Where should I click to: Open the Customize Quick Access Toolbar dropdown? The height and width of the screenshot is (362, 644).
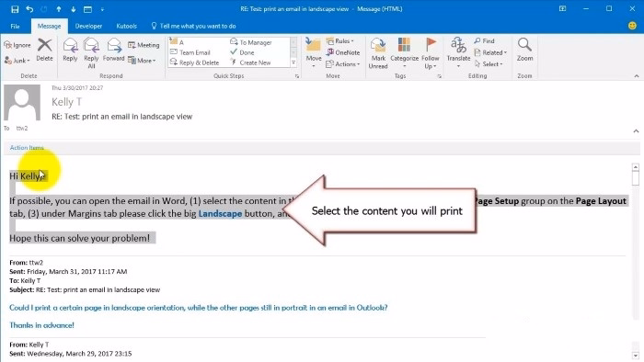[x=102, y=9]
